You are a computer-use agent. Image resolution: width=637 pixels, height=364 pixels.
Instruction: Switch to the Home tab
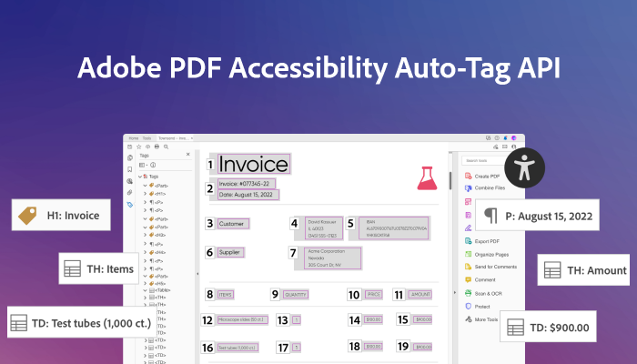[x=133, y=138]
